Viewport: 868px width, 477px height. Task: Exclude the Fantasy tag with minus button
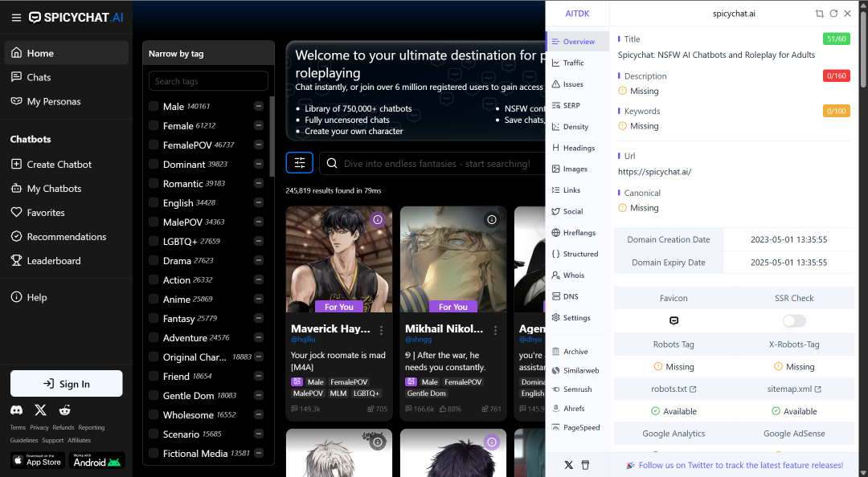(x=259, y=318)
